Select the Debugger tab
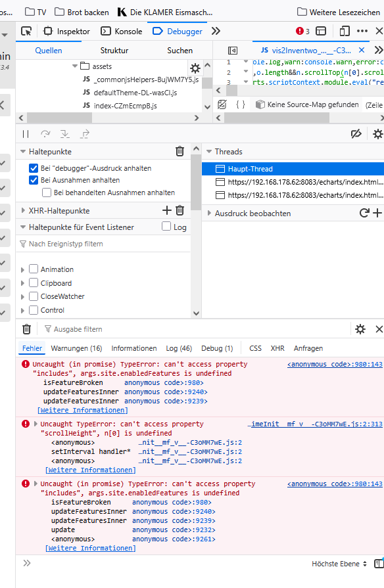 click(x=178, y=32)
